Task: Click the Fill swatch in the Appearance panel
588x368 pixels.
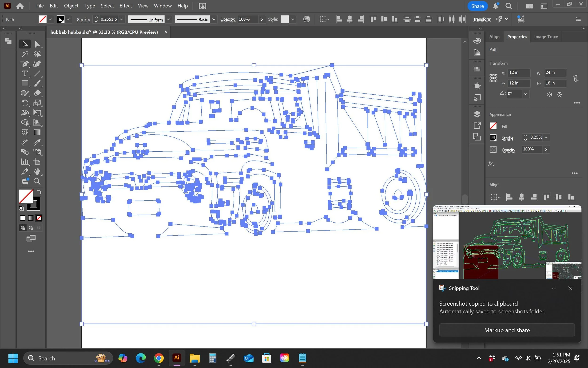Action: click(493, 126)
